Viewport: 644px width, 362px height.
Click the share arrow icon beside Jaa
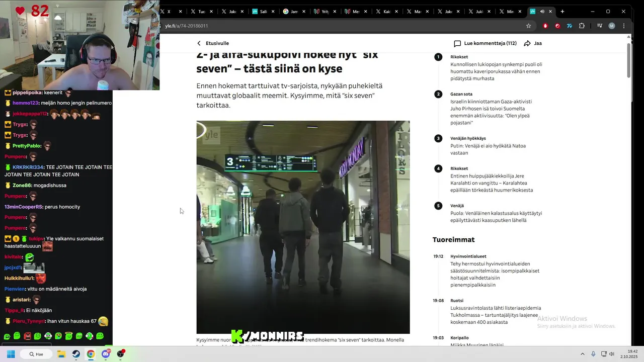(x=527, y=43)
